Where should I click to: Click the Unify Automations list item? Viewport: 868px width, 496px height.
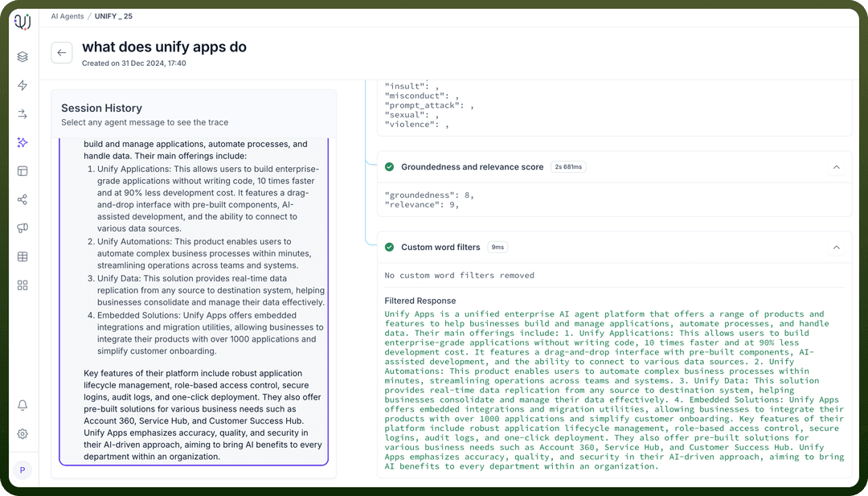(x=200, y=253)
